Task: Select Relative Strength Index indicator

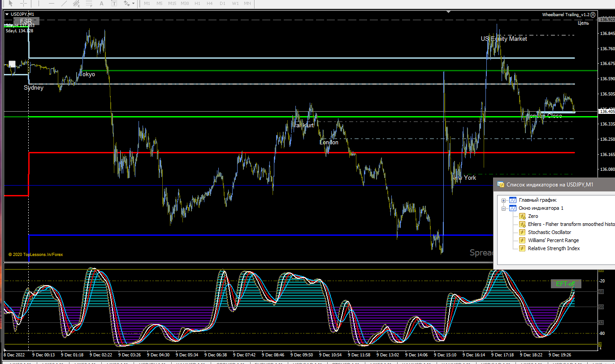Action: pyautogui.click(x=554, y=249)
